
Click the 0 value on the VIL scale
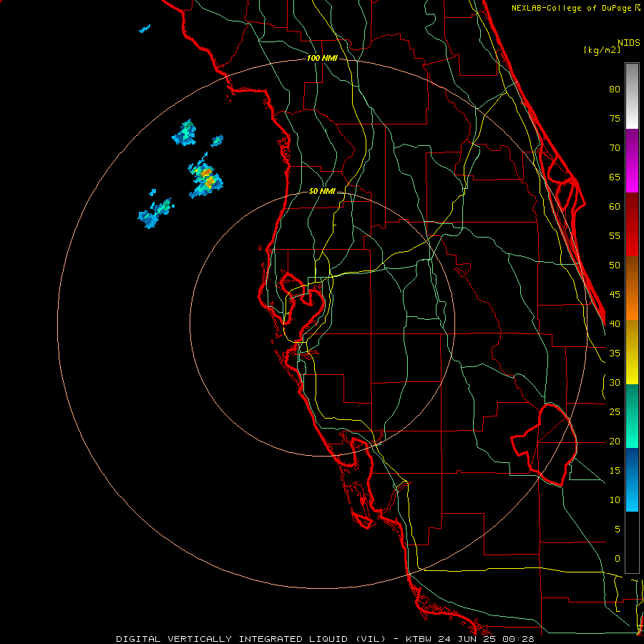coord(618,559)
